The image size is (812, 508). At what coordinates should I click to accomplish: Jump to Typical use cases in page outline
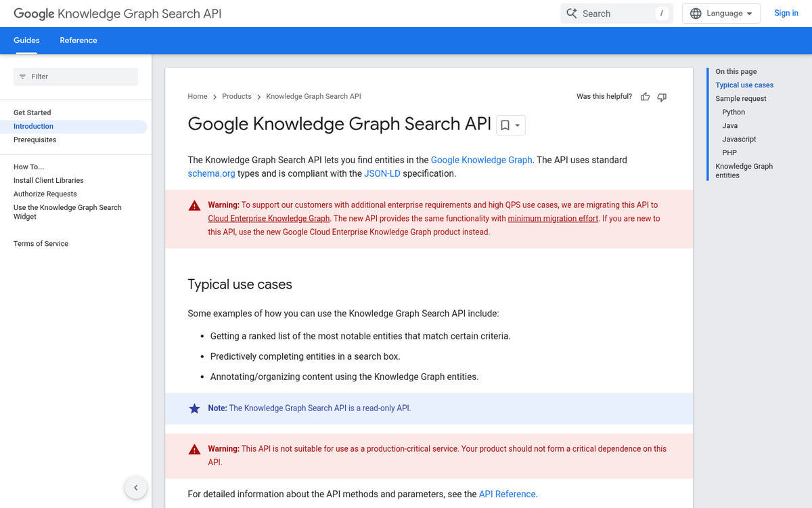click(744, 85)
